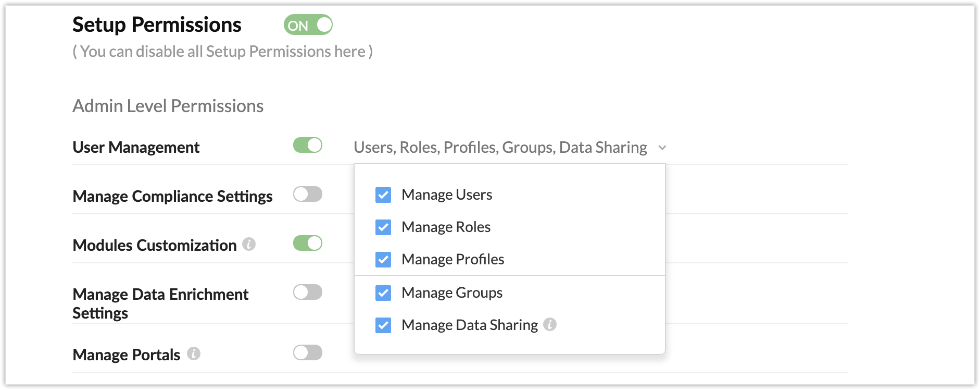The height and width of the screenshot is (390, 980).
Task: Select the Manage Users menu label
Action: [447, 195]
